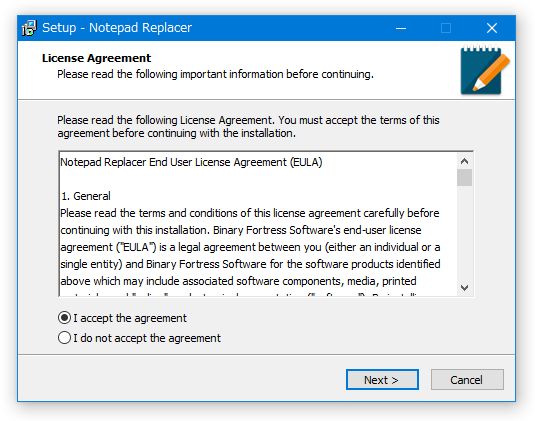The image size is (535, 421).
Task: Click the Notepad Replacer notepad-and-pencil logo
Action: [485, 69]
